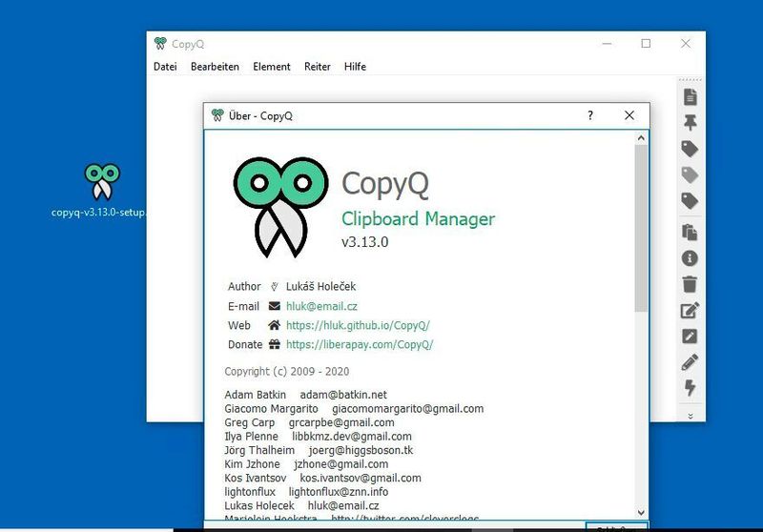Click the Lukas Holecek contributor name
Screen dimensions: 763x532
pyautogui.click(x=259, y=505)
